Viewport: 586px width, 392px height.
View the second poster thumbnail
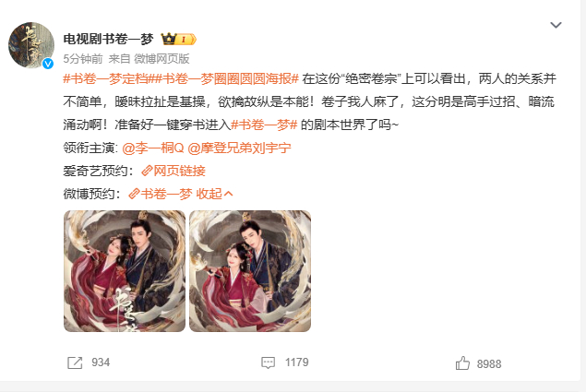coord(250,271)
